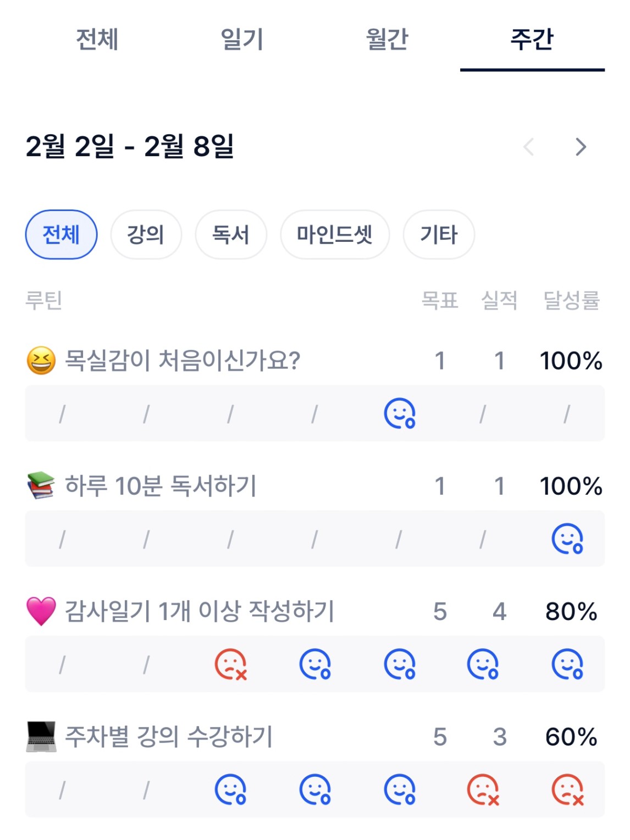Select the 마인드셋 category filter chip
Screen dimensions: 630x840
pos(335,235)
